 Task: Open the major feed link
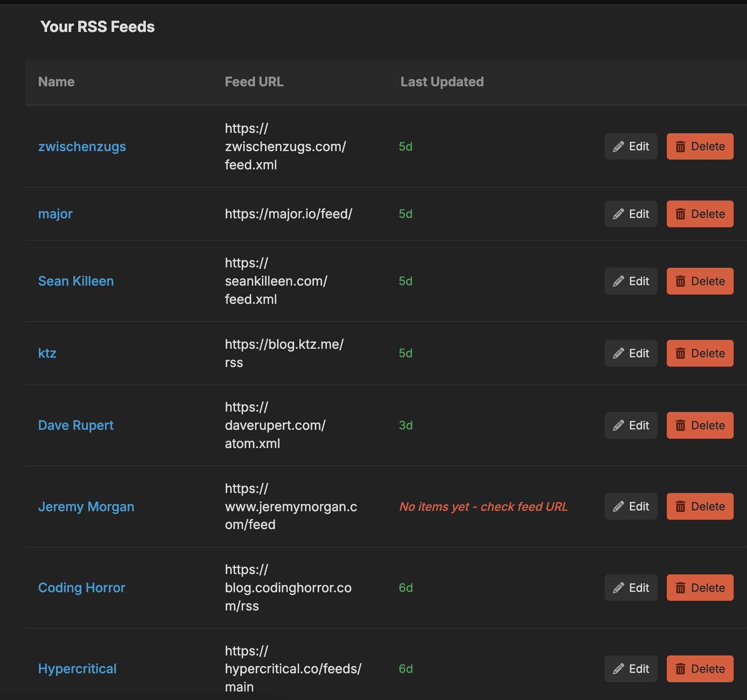tap(55, 213)
